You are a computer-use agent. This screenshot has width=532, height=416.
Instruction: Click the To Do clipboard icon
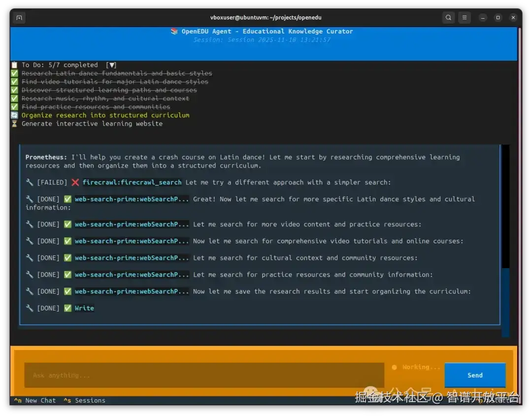tap(14, 65)
